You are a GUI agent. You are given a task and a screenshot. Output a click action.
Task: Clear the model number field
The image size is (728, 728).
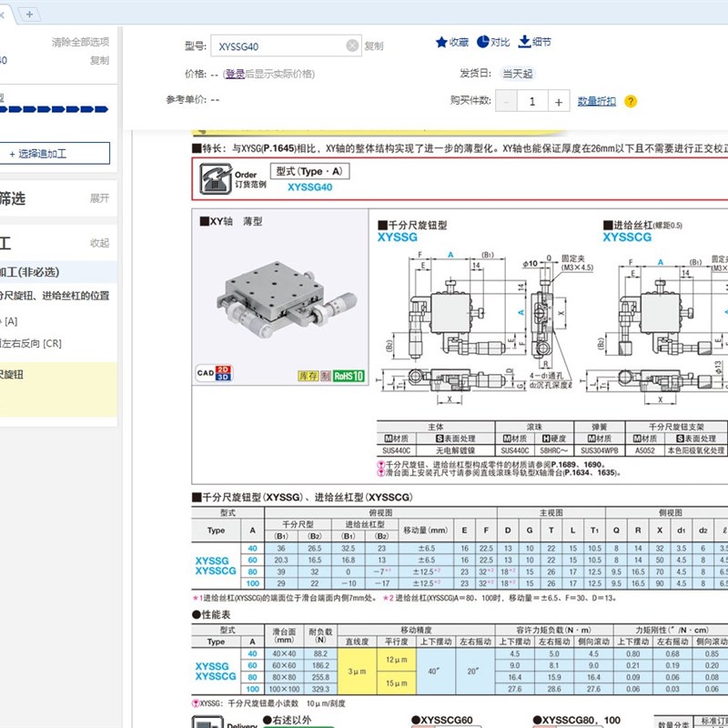pyautogui.click(x=352, y=45)
